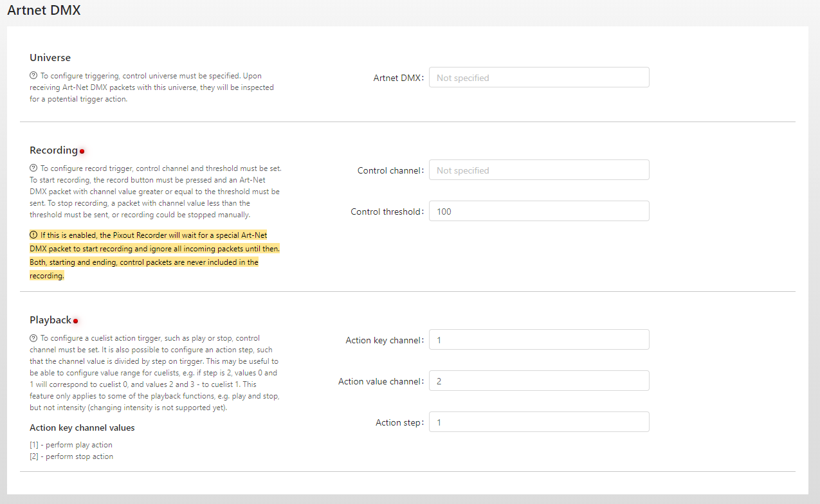Click the red dot beside Recording heading

82,152
